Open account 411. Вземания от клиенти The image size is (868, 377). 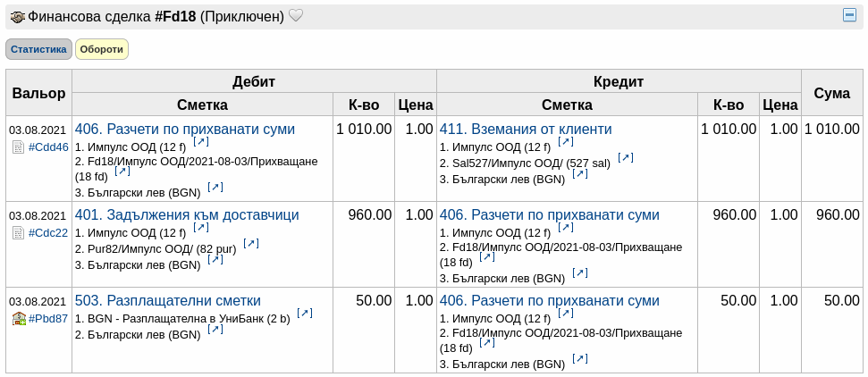point(526,129)
